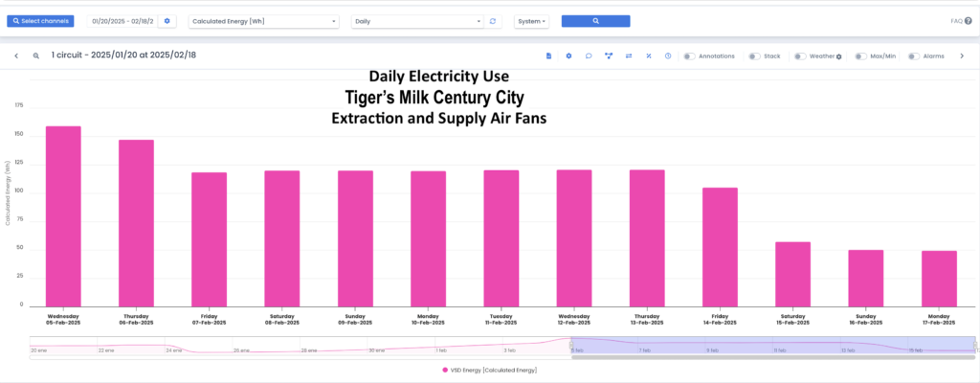
Task: Click the magnifier icon beside circuit title
Action: pos(36,56)
